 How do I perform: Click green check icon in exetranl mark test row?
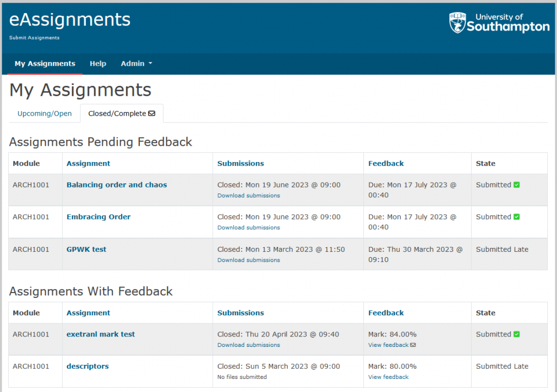517,334
